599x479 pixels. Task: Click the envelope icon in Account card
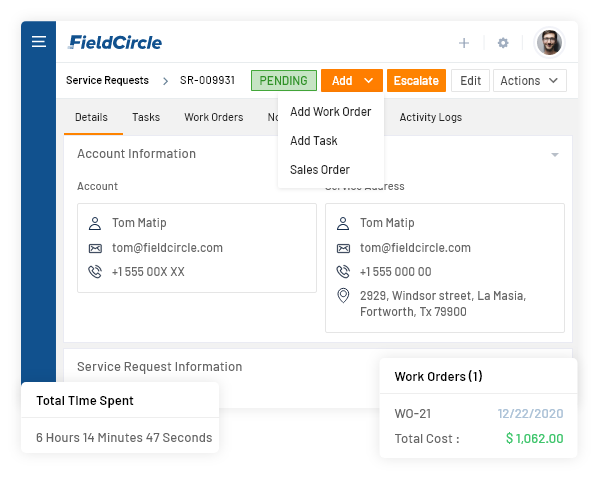(x=95, y=249)
